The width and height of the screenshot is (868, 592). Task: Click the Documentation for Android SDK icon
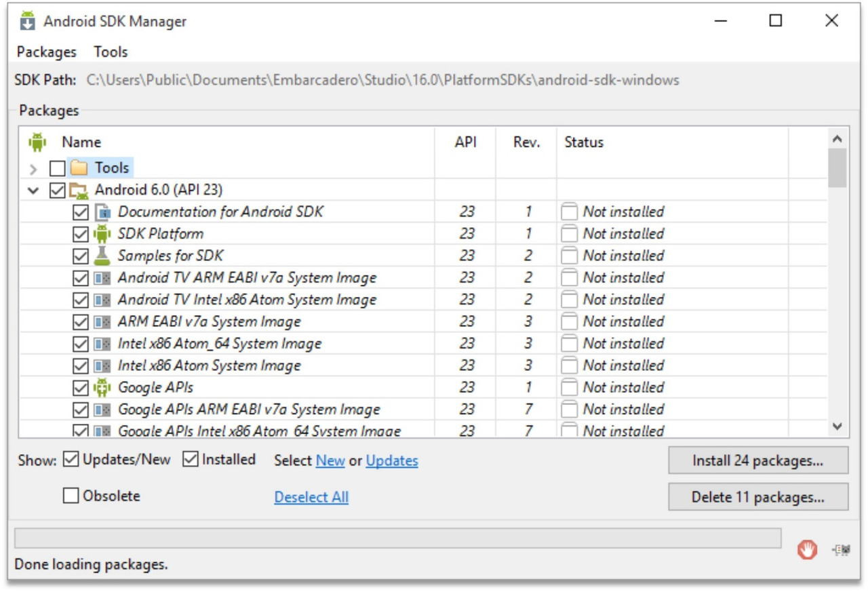(x=102, y=212)
